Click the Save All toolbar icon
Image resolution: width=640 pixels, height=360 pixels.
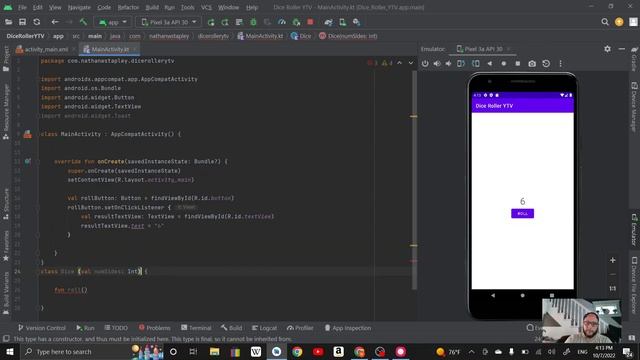point(22,22)
